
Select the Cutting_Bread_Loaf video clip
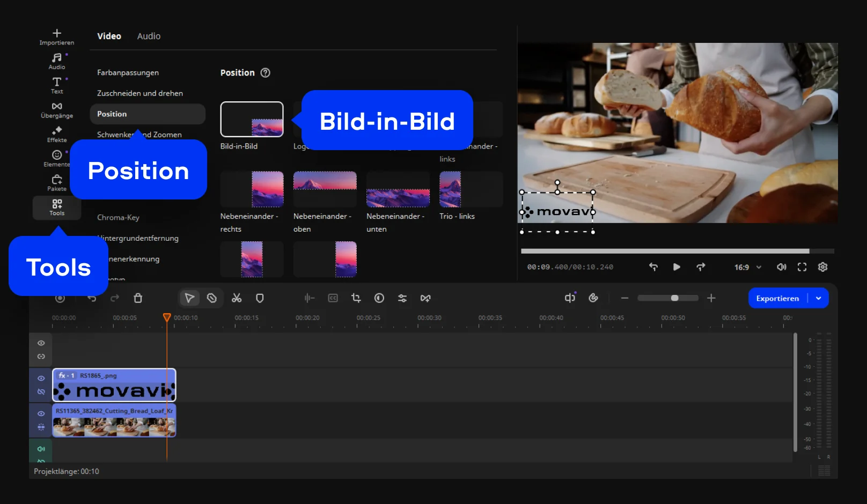[114, 420]
